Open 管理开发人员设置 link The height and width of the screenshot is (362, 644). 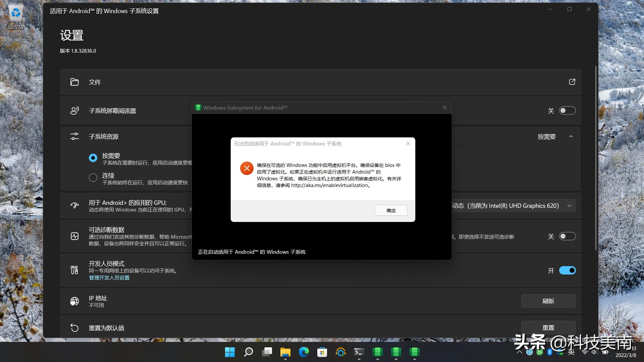coord(109,278)
